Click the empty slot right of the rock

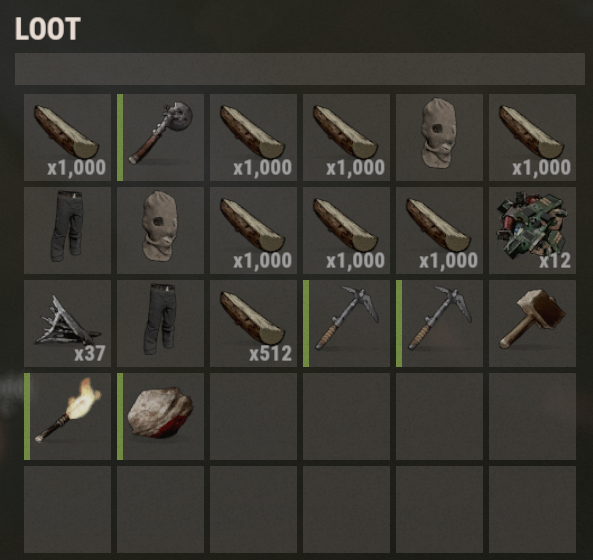[x=253, y=416]
